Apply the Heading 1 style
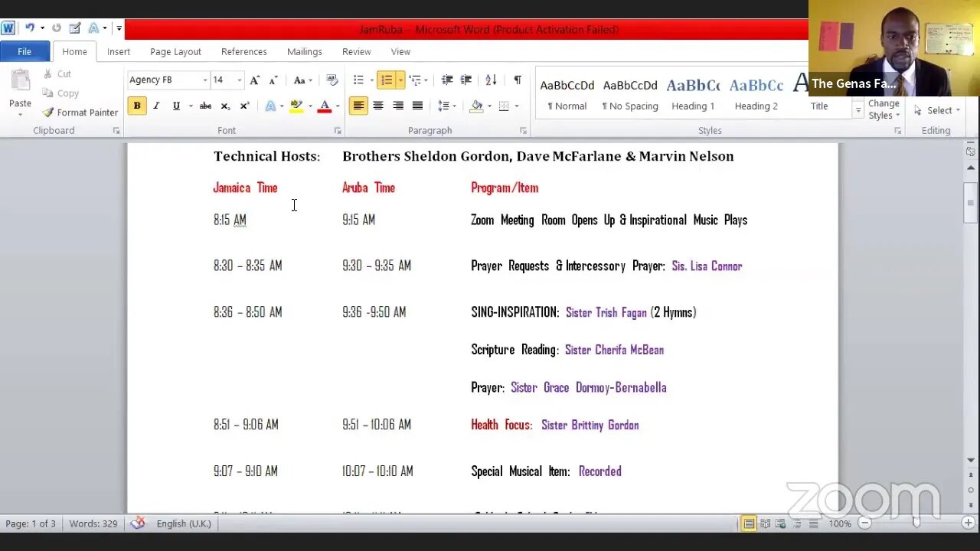This screenshot has height=551, width=980. [693, 93]
